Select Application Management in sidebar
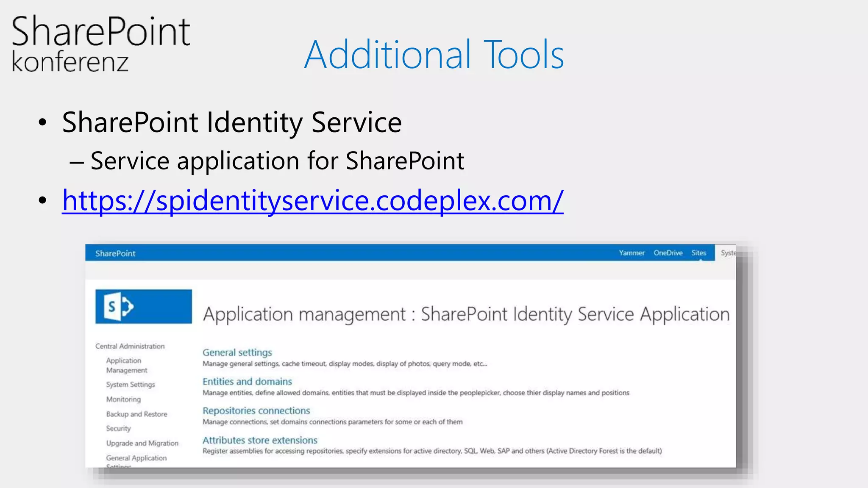 pyautogui.click(x=127, y=365)
